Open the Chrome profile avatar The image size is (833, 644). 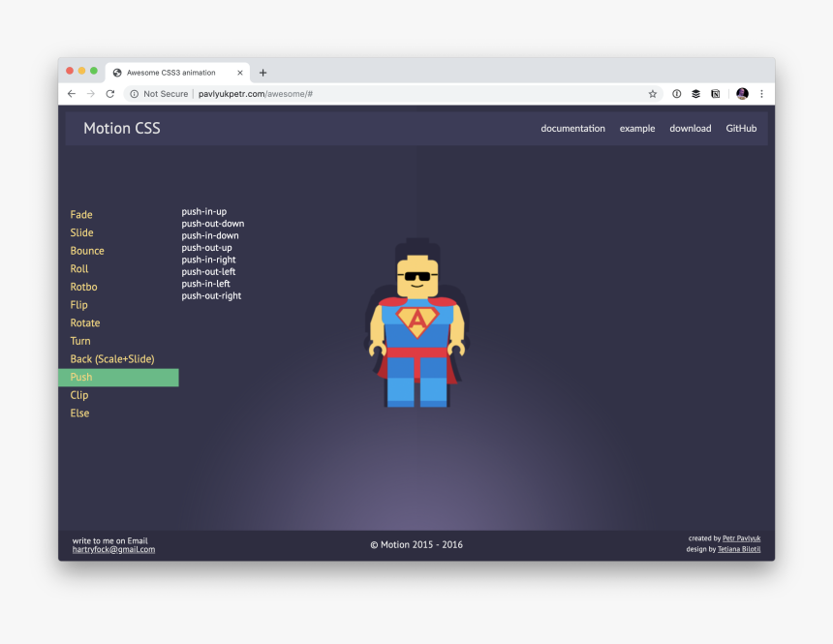[x=742, y=94]
